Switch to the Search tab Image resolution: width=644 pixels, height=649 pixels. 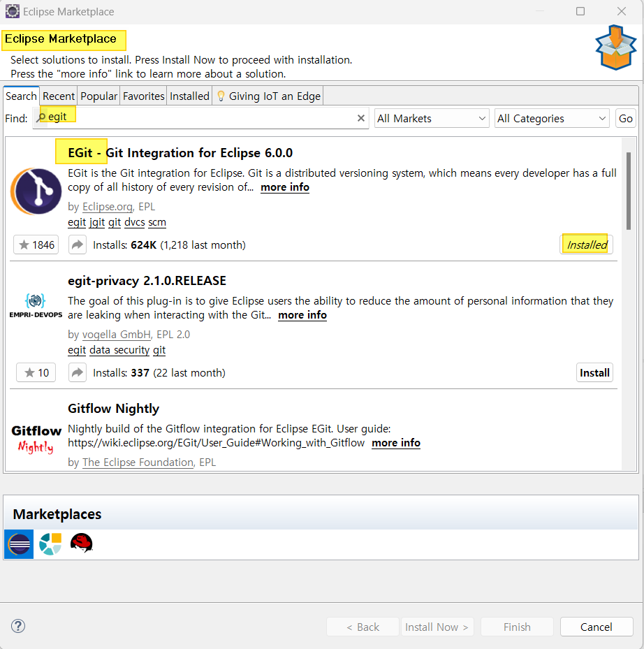tap(21, 96)
